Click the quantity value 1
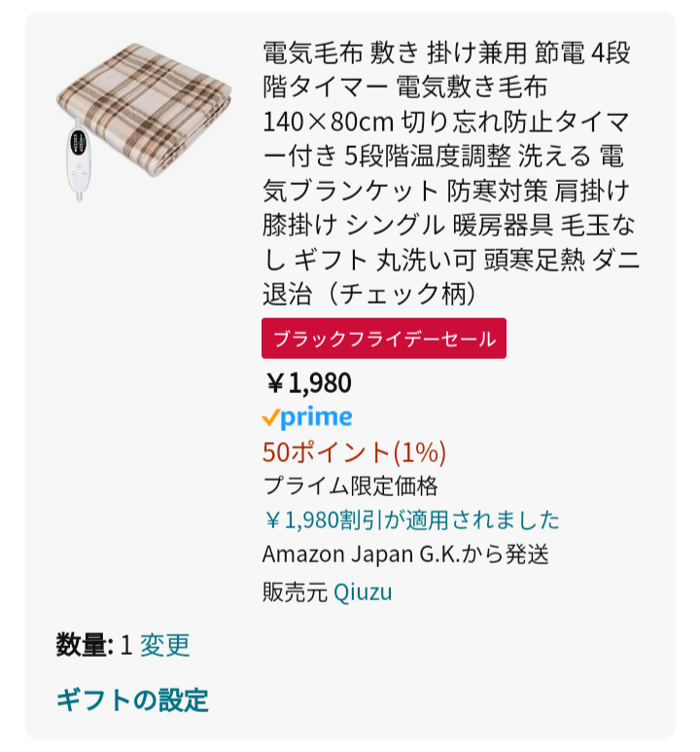This screenshot has height=752, width=700. (x=125, y=645)
